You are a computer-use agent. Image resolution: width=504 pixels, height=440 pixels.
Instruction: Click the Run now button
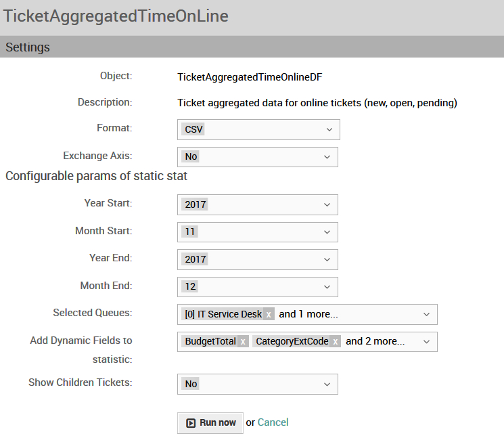[x=210, y=423]
